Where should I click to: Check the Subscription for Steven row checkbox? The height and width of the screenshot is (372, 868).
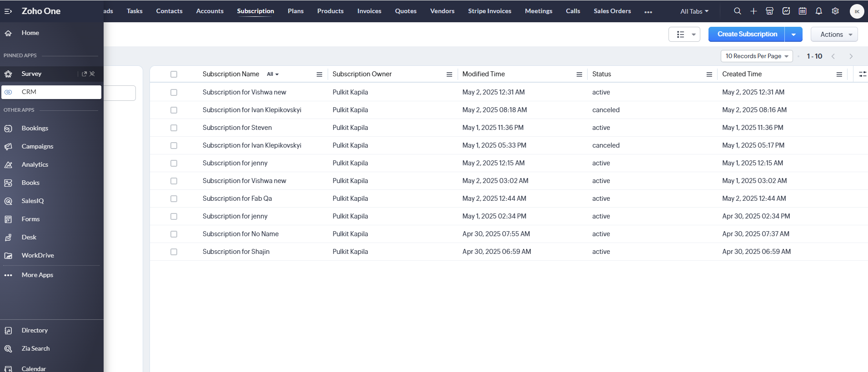pos(174,128)
